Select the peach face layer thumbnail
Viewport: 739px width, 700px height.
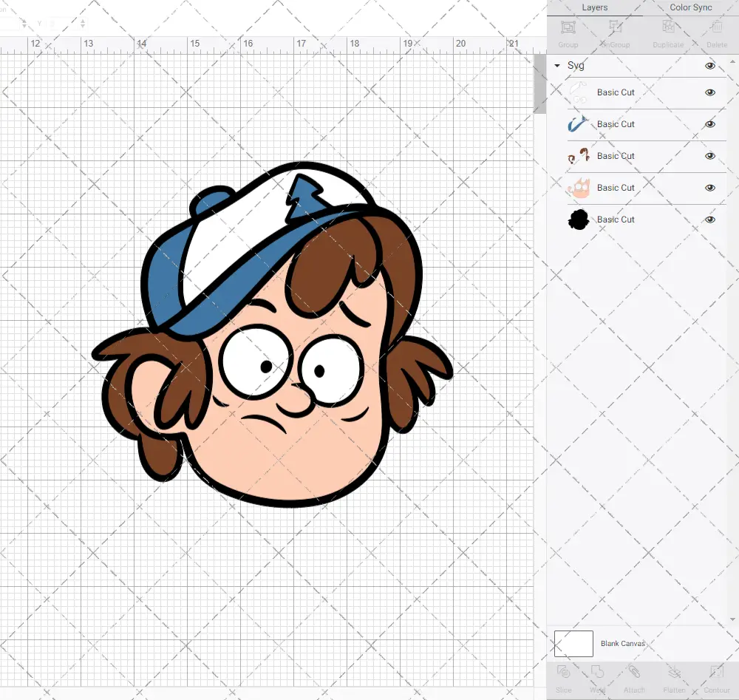(579, 188)
